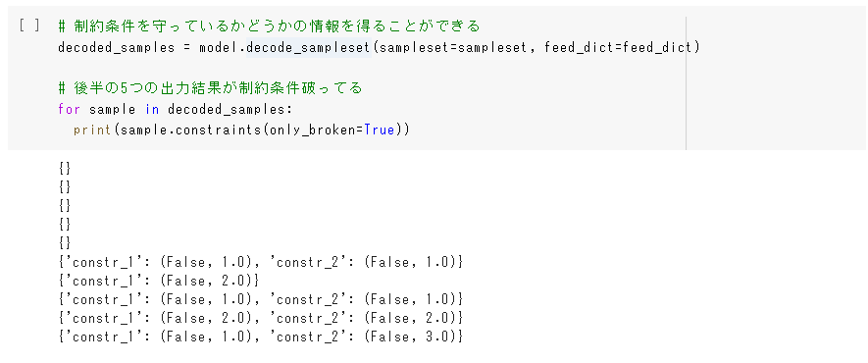Click the True keyword value

[380, 130]
